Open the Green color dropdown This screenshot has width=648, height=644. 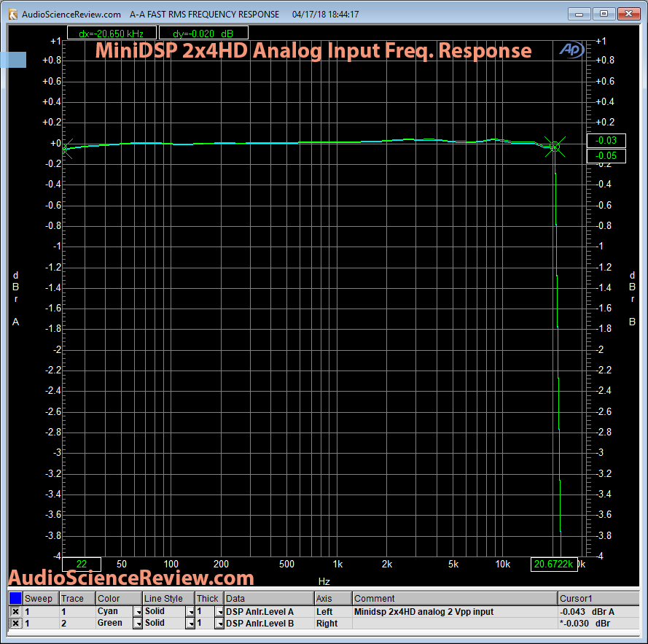pos(138,623)
